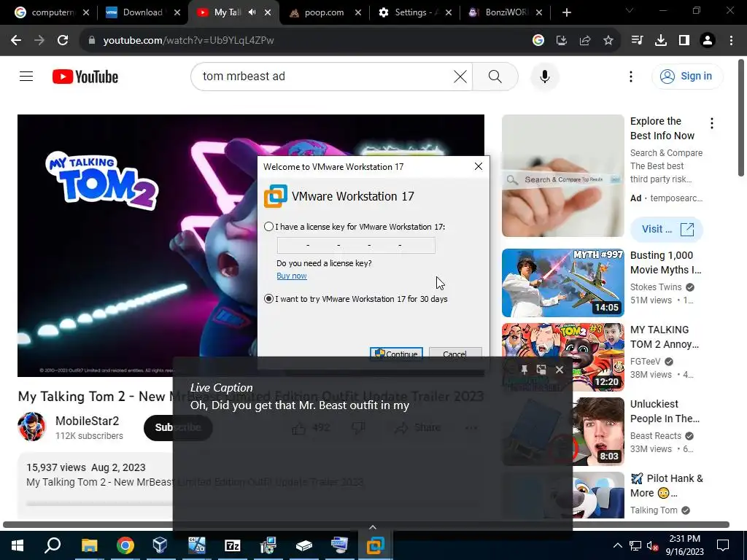Open Windows taskbar search
747x560 pixels.
coord(53,545)
